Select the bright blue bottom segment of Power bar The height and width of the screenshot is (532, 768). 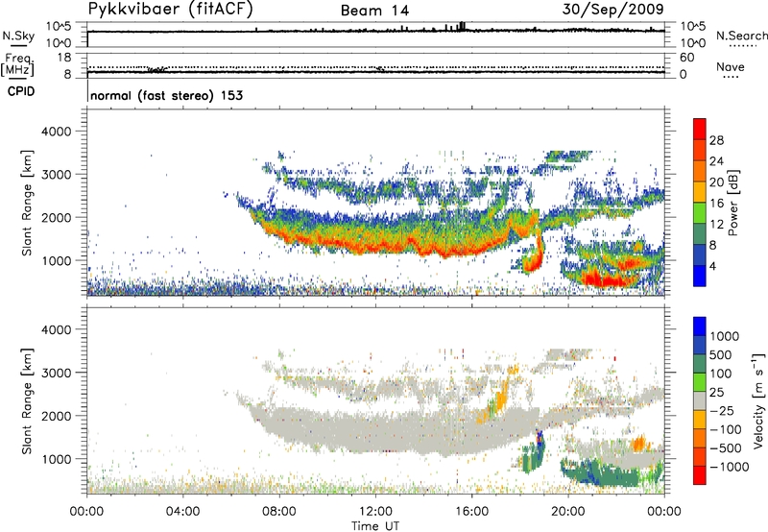(x=700, y=276)
